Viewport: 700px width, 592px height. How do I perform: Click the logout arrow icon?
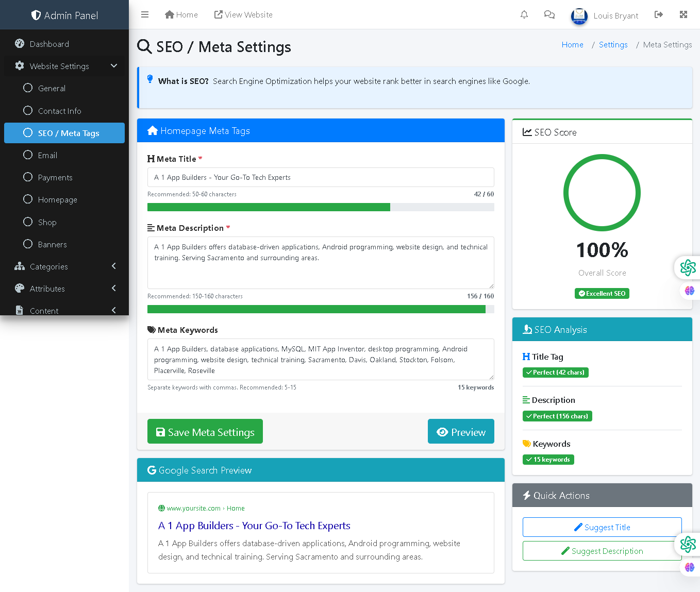click(x=658, y=14)
